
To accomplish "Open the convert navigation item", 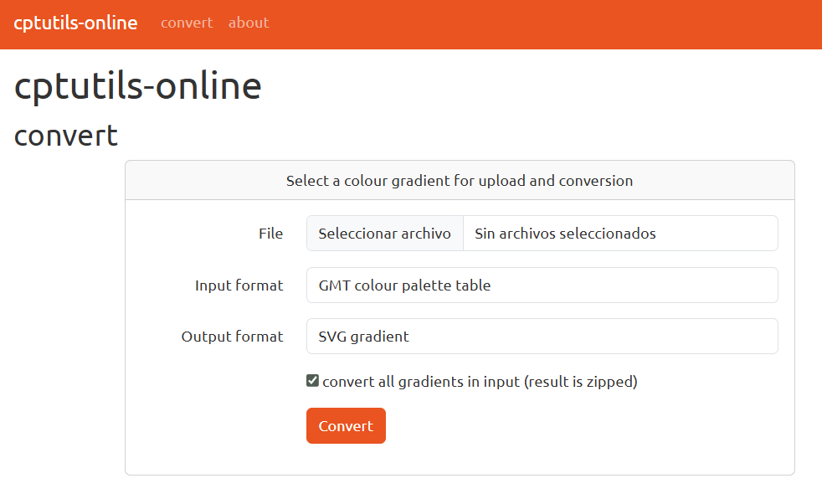I will tap(187, 23).
